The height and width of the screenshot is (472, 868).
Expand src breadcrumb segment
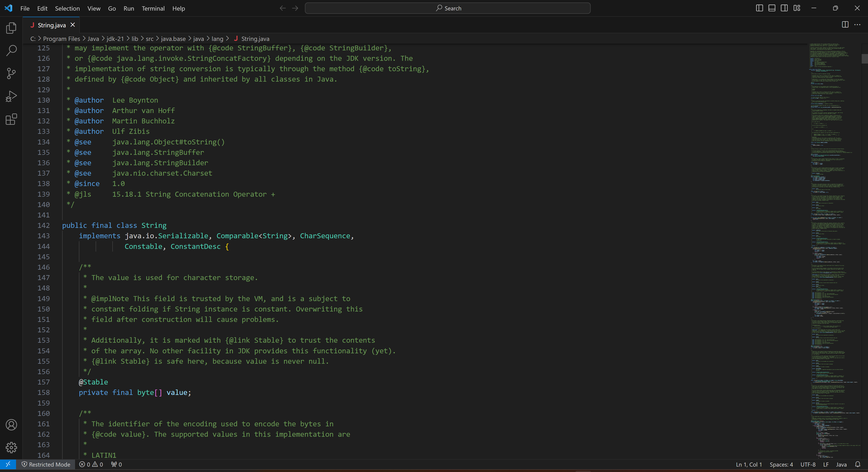point(150,39)
